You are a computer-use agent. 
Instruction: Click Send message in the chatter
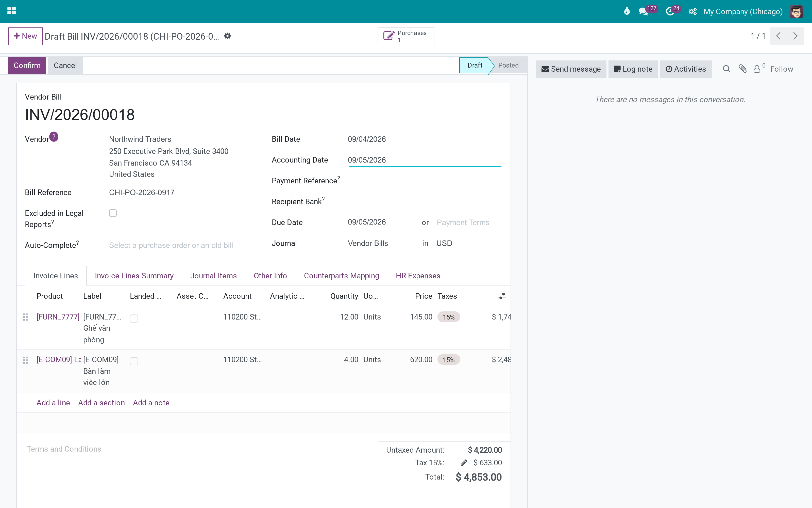click(571, 69)
